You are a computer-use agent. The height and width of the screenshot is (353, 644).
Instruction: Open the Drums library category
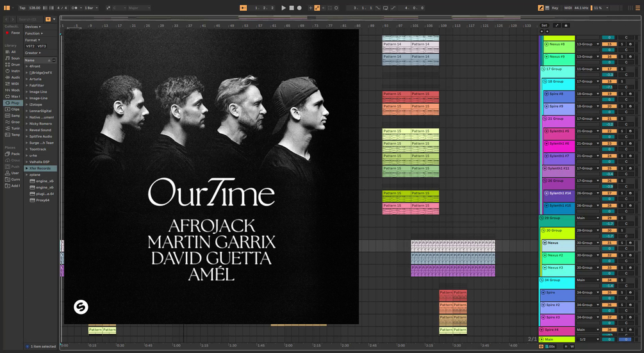click(x=12, y=65)
